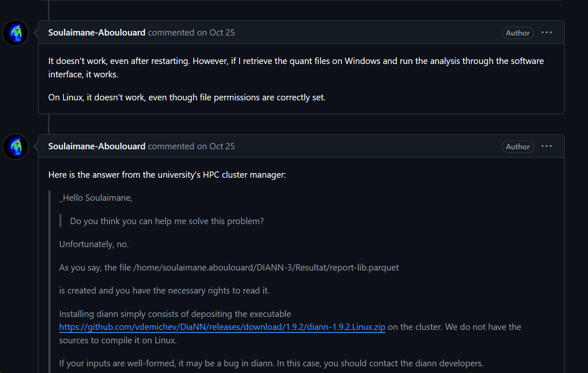Open options menu on the "It doesn't work" comment
The image size is (588, 373).
point(546,33)
